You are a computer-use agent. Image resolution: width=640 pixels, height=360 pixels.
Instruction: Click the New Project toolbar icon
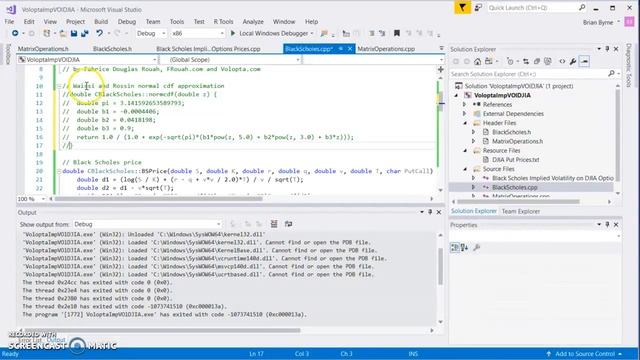[47, 33]
